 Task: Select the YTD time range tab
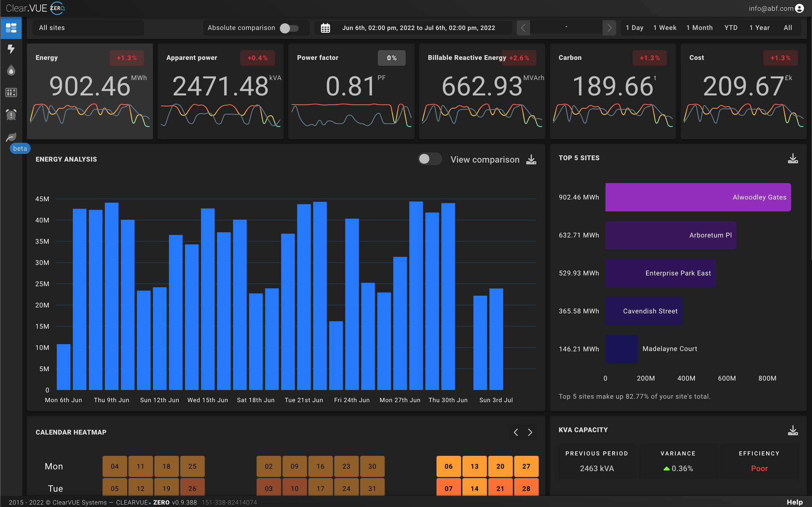coord(730,28)
